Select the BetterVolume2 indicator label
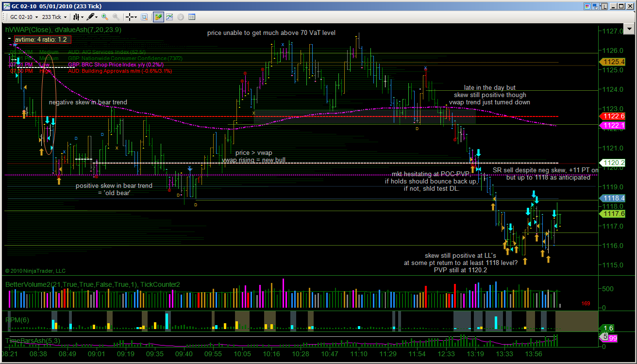This screenshot has height=364, width=637. (92, 284)
